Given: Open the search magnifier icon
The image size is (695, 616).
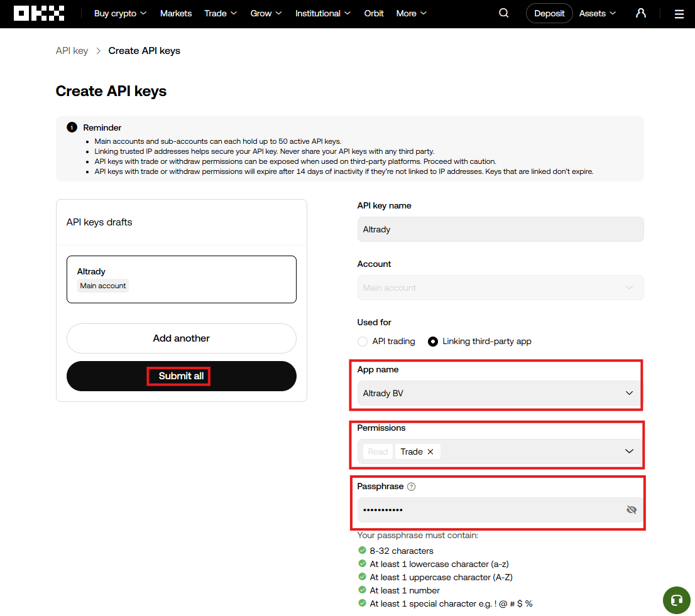Looking at the screenshot, I should [503, 13].
